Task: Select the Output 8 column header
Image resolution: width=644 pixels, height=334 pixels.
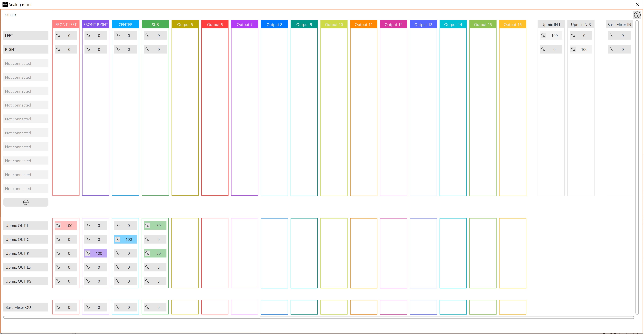Action: (274, 25)
